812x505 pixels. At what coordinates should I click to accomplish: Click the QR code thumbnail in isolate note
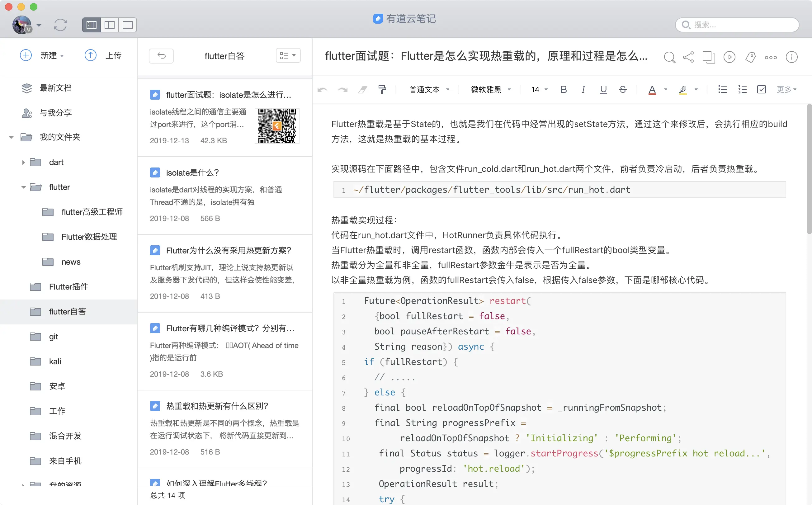coord(277,126)
